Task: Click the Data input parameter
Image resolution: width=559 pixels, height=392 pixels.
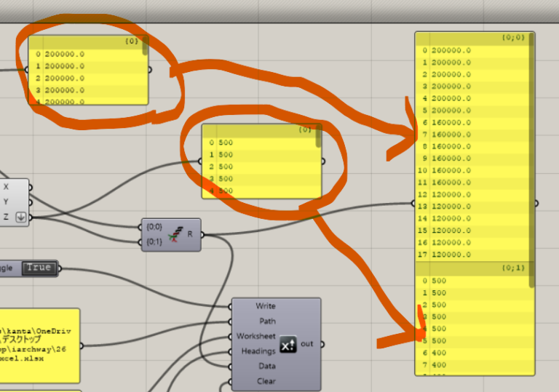Action: 266,367
